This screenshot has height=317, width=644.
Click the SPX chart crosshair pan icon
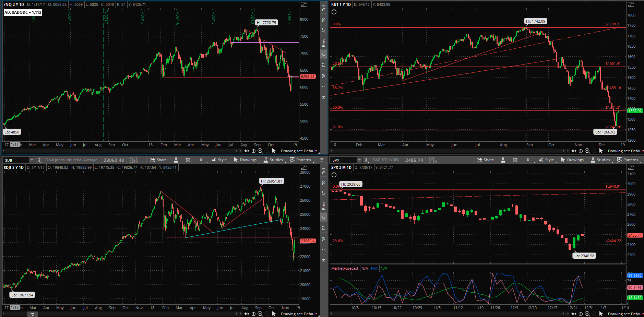click(581, 314)
